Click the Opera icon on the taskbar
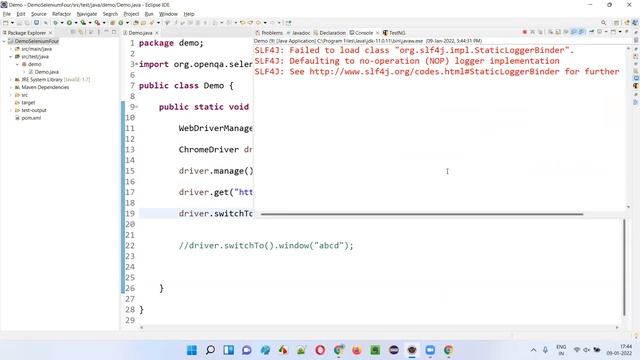The width and height of the screenshot is (640, 360). pyautogui.click(x=320, y=350)
